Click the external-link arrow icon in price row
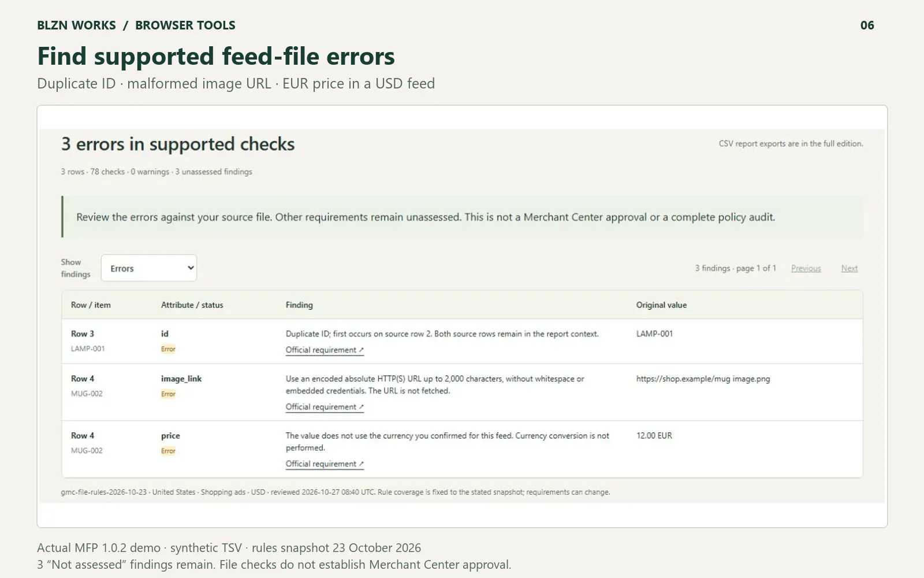 point(362,464)
